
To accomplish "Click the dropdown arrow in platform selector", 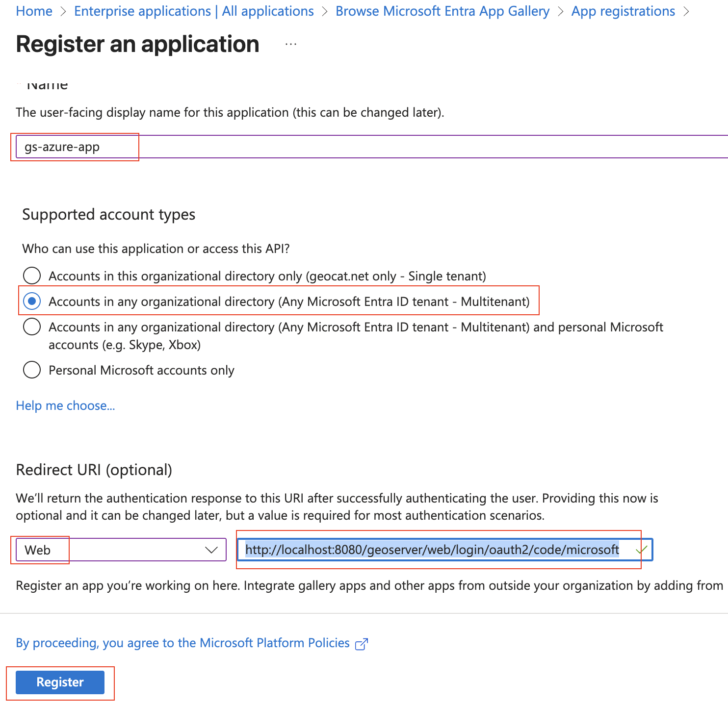I will (211, 550).
